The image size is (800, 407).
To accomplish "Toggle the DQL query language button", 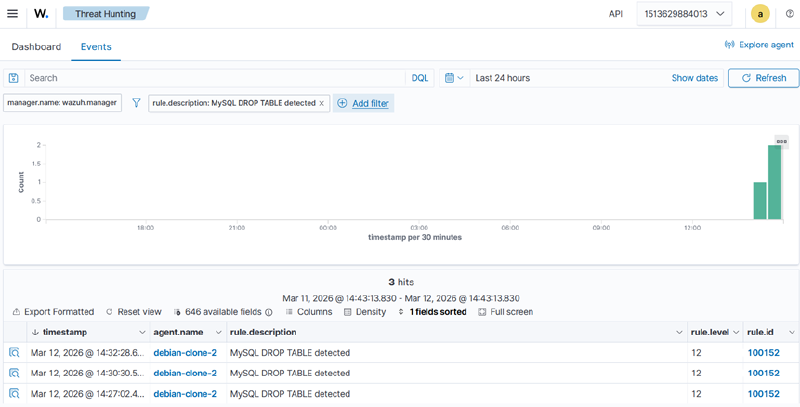I will 420,78.
